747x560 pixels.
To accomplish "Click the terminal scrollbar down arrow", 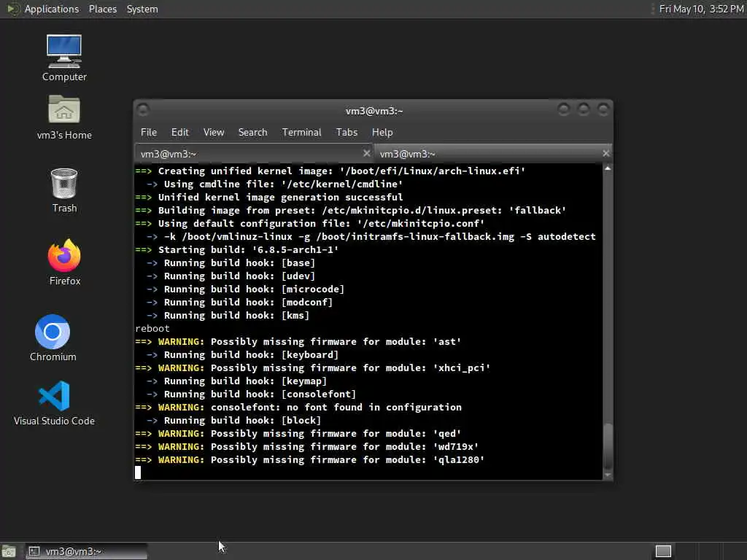I will (608, 475).
